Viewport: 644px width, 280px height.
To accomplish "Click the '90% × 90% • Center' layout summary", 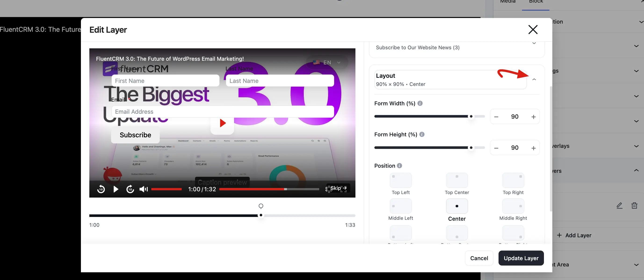I will point(401,84).
